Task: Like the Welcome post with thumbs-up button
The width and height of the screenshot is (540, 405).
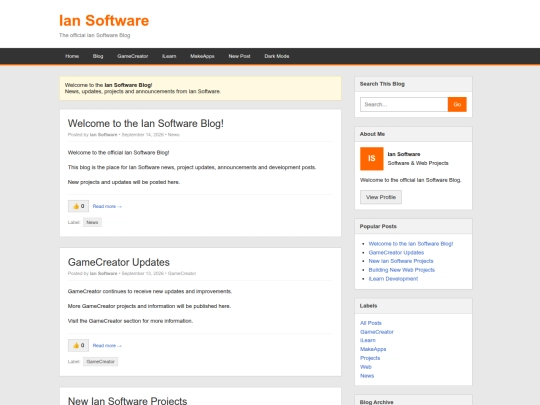Action: (78, 206)
